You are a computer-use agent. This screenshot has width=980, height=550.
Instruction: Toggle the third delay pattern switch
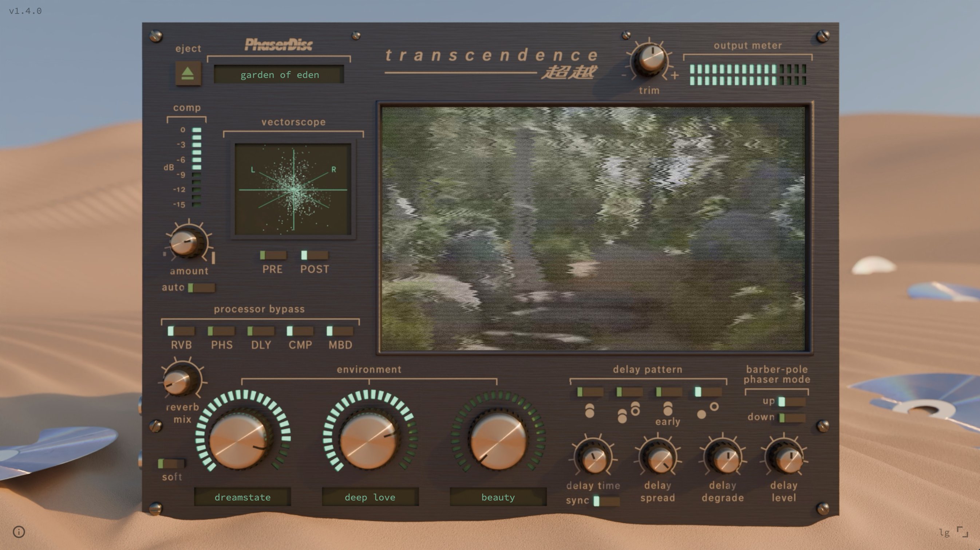click(669, 392)
